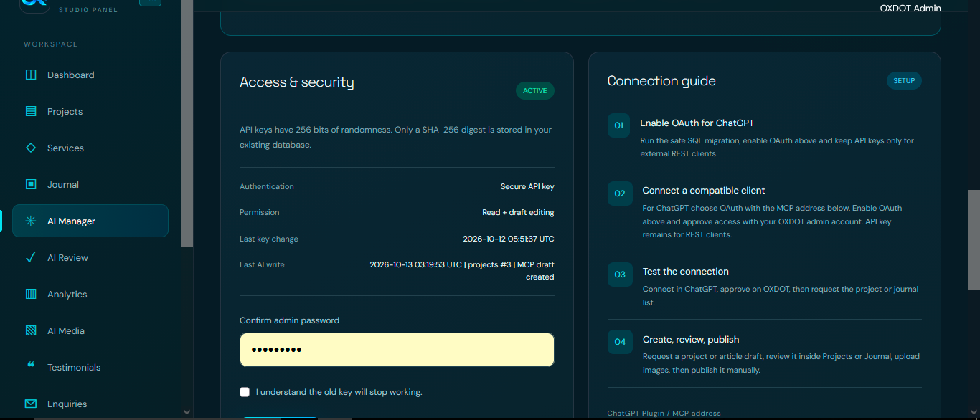This screenshot has height=420, width=980.
Task: Focus the Confirm admin password field
Action: (x=397, y=350)
